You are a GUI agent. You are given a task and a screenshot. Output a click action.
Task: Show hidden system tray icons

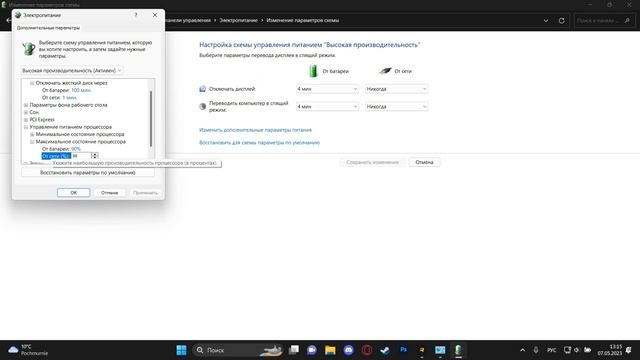pos(522,350)
